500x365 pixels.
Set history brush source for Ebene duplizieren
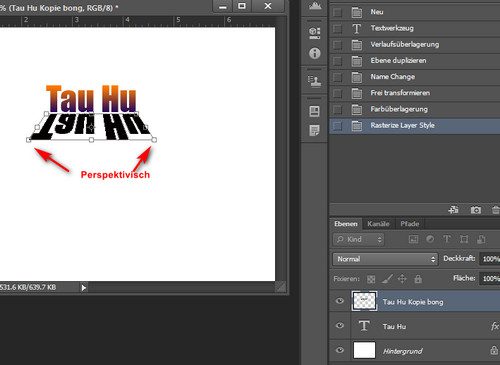(x=337, y=61)
